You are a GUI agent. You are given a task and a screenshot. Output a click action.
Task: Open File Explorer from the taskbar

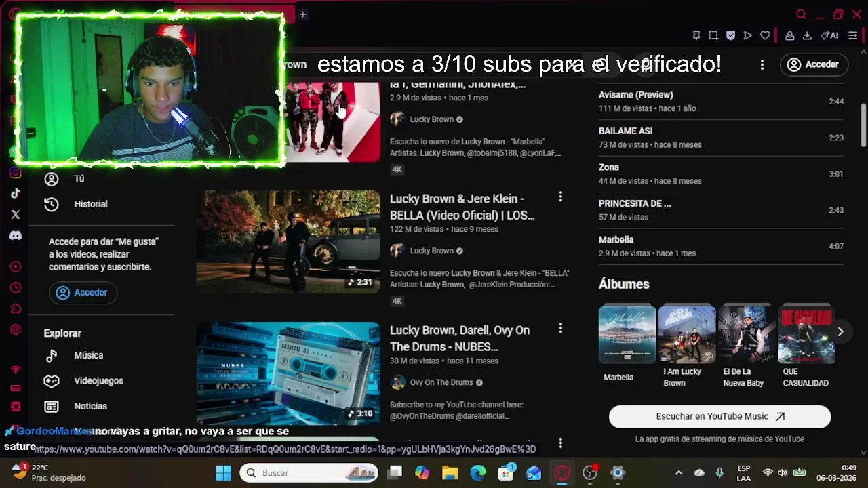point(450,473)
